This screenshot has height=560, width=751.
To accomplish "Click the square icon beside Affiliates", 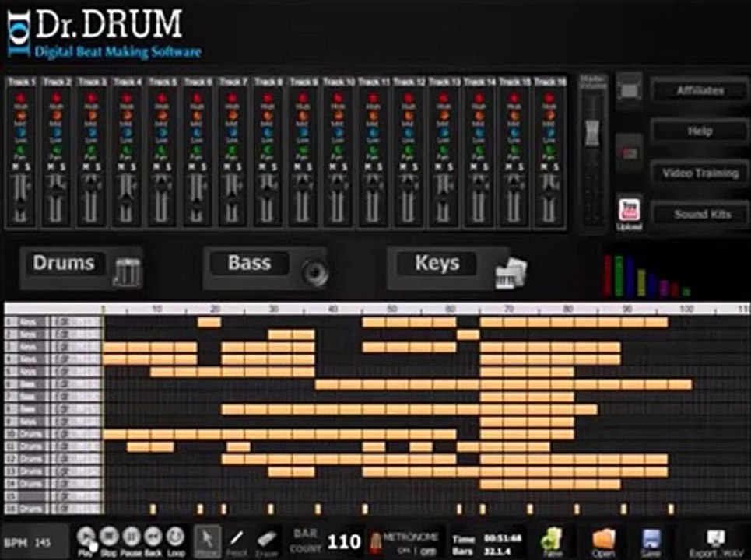I will [x=630, y=90].
